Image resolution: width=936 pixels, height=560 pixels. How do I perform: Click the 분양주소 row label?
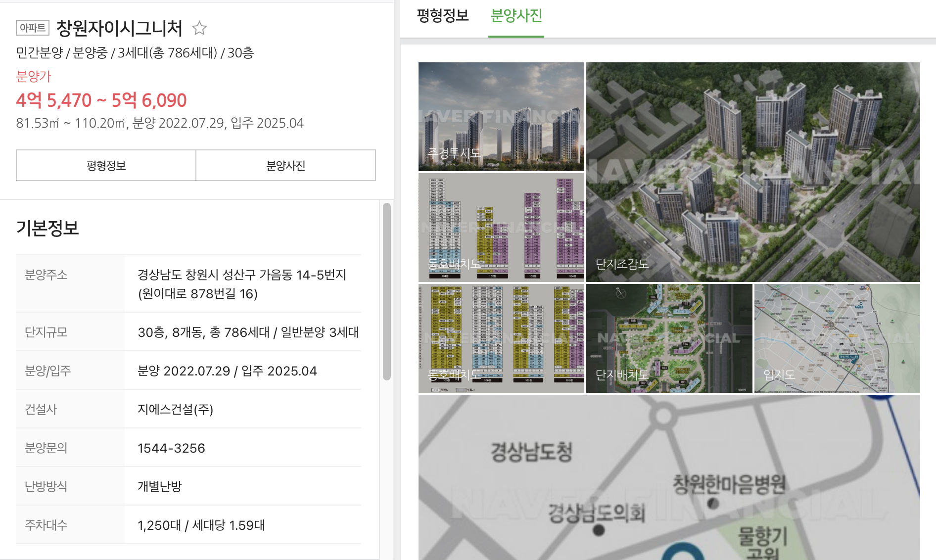pos(46,275)
